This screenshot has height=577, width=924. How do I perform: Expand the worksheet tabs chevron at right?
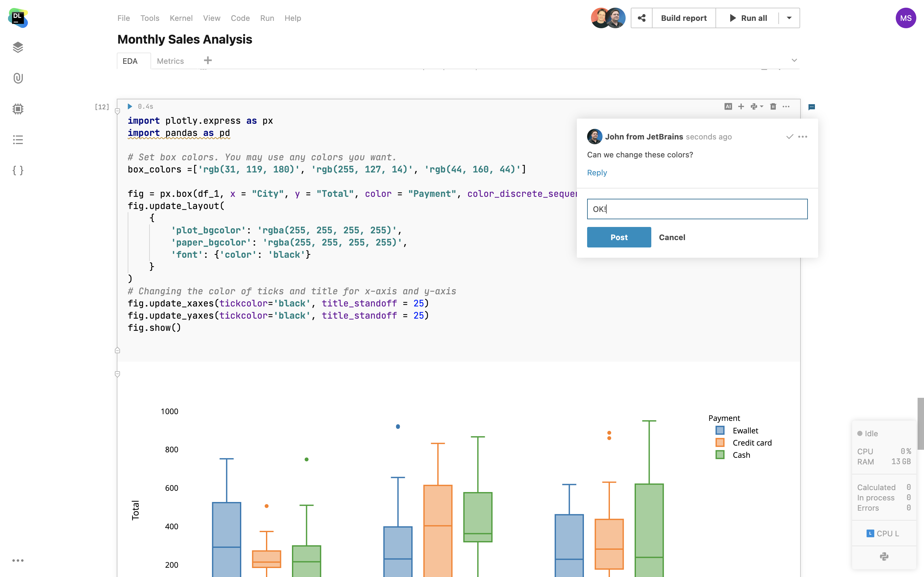point(794,60)
